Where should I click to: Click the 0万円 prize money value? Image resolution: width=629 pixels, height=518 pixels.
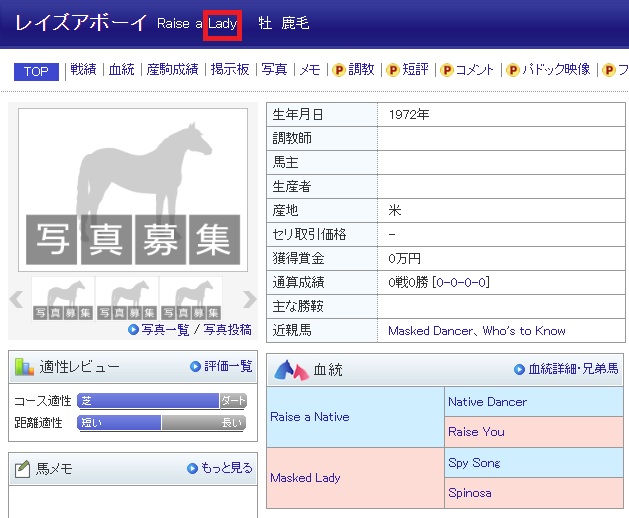click(404, 258)
